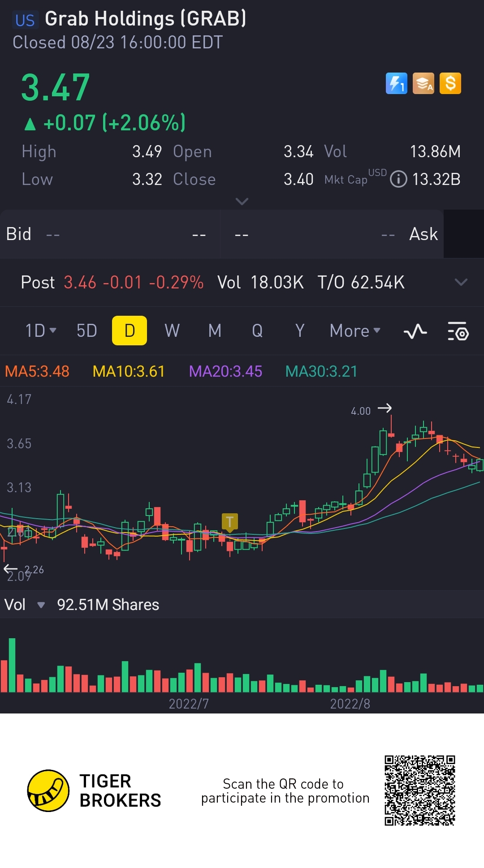The height and width of the screenshot is (868, 484).
Task: Switch to the Y yearly tab
Action: (300, 331)
